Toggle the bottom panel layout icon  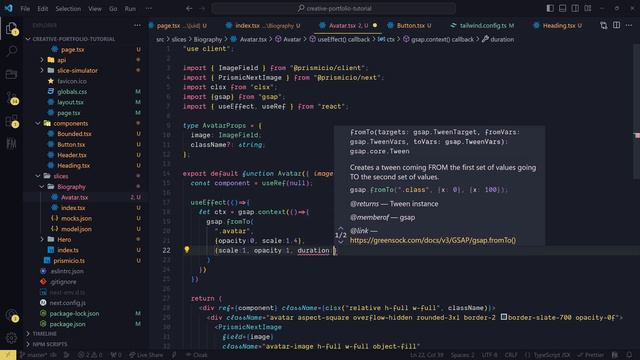tap(562, 9)
